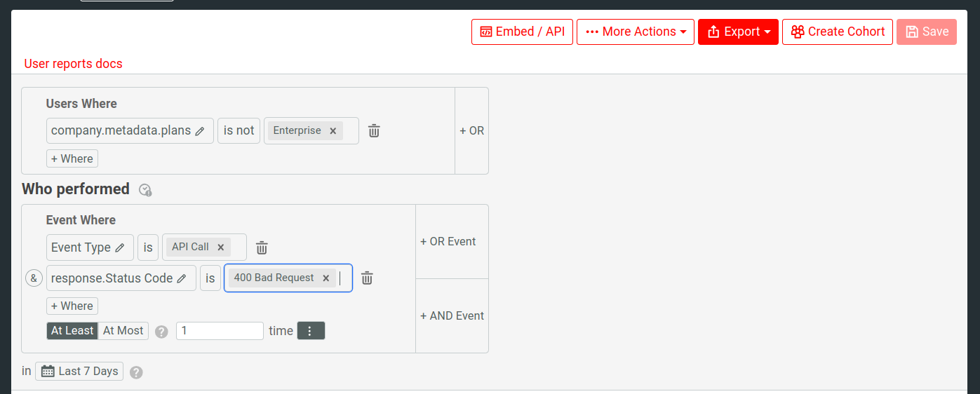
Task: Click the count input field showing 1
Action: (220, 331)
